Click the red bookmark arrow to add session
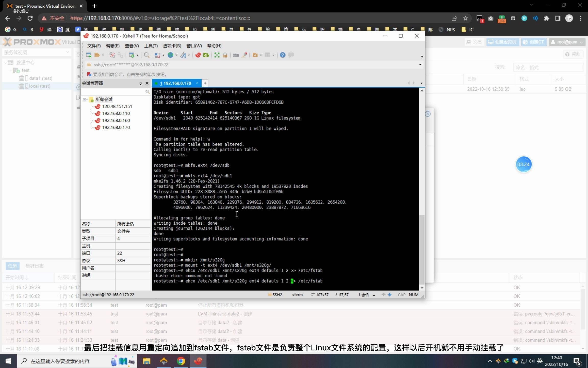588x368 pixels. coord(89,74)
